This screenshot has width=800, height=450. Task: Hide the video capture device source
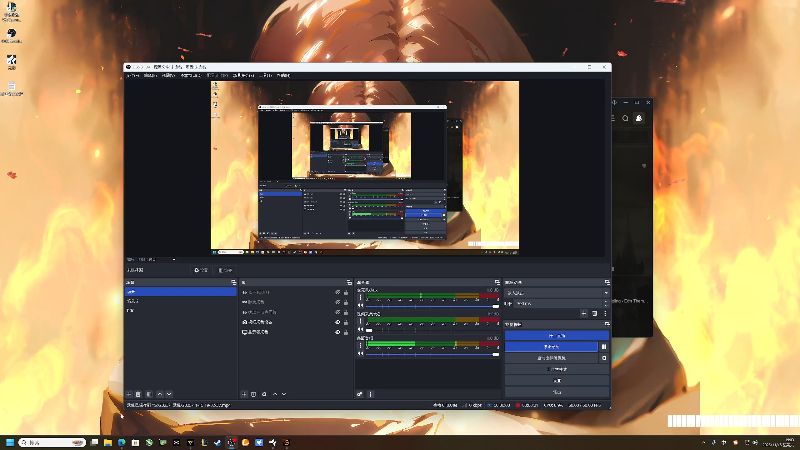(x=337, y=322)
